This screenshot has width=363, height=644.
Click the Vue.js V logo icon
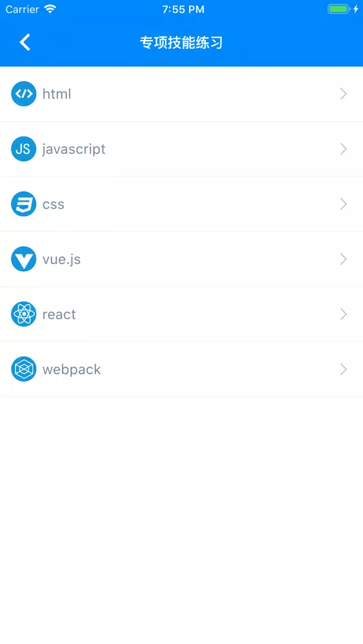coord(23,259)
